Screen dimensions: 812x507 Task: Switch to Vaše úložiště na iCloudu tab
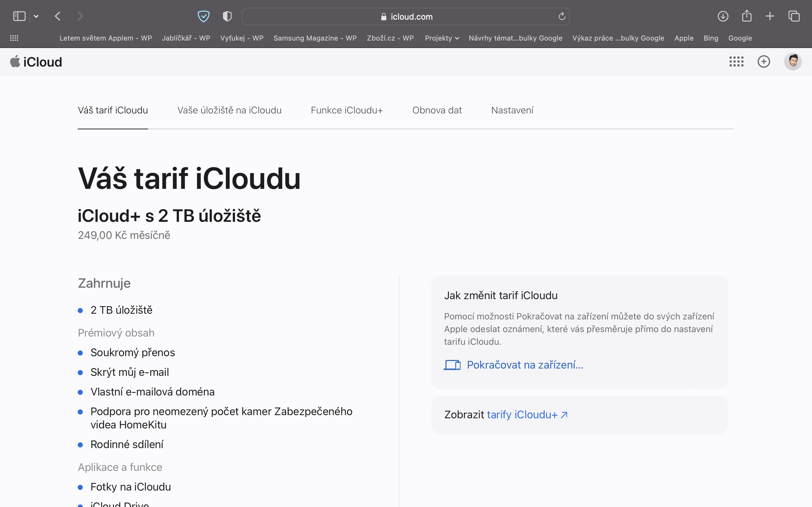point(229,110)
